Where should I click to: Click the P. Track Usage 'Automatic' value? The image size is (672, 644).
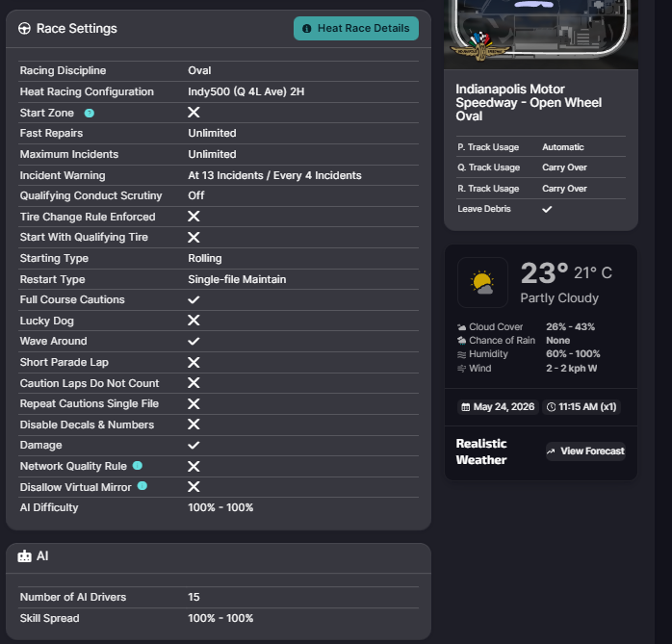562,147
